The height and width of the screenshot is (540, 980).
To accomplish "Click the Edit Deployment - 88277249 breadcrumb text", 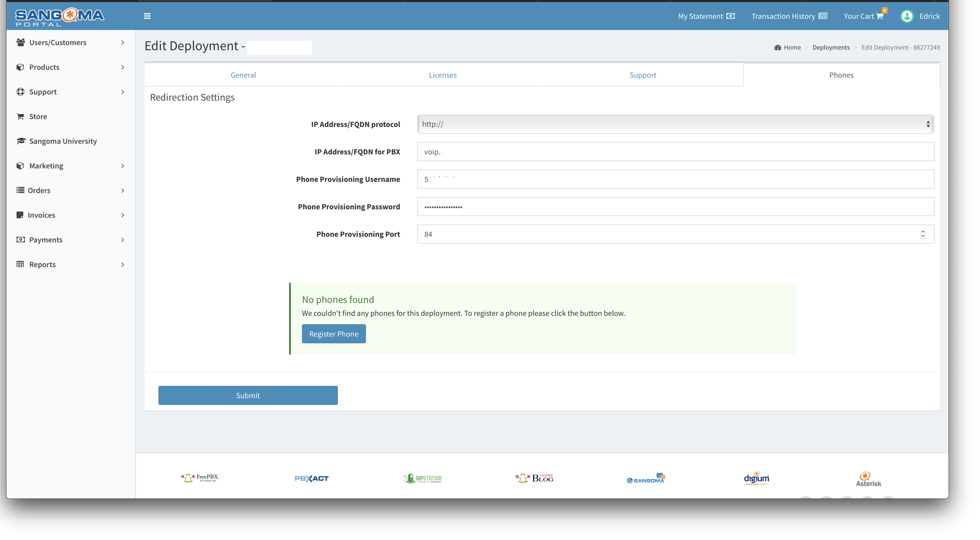I will click(x=900, y=48).
